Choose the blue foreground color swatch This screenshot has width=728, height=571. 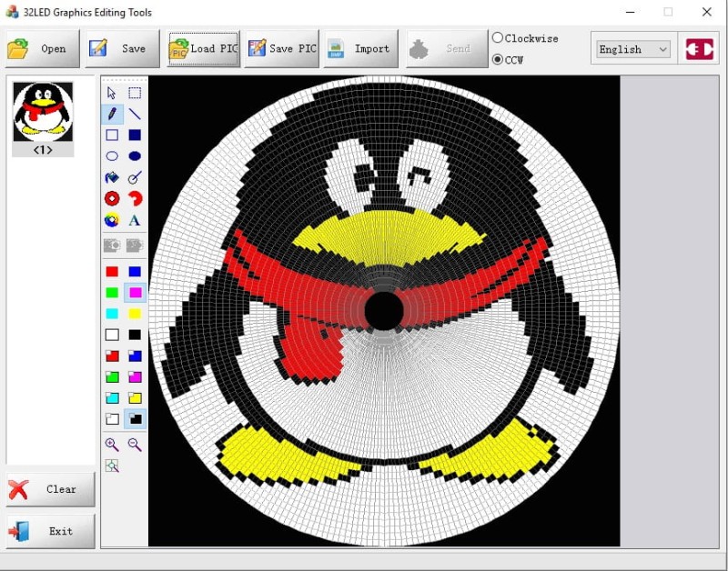(x=135, y=271)
